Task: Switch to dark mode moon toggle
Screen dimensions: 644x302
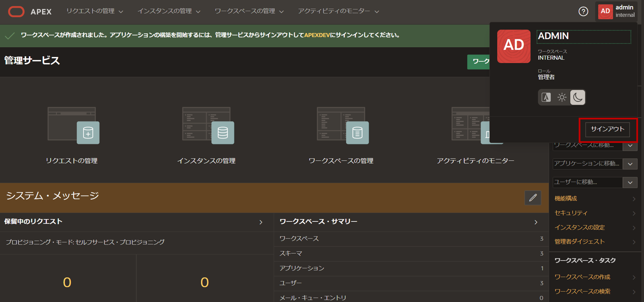Action: coord(578,97)
